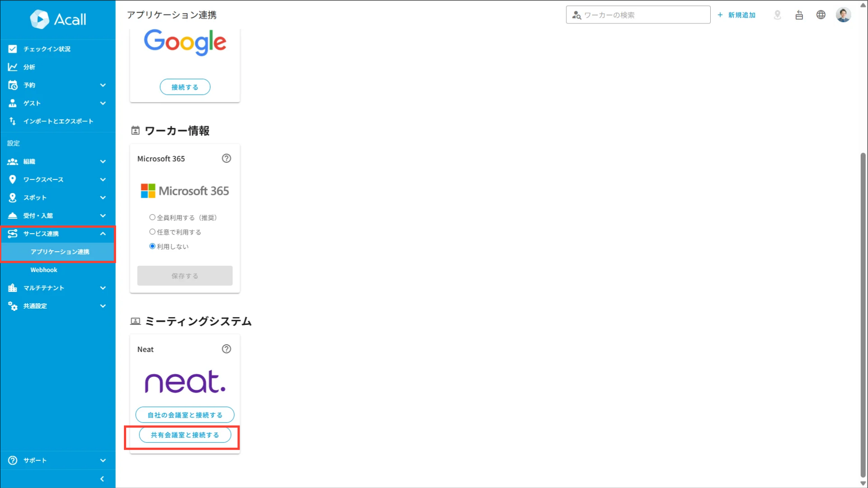Click the 組織 people icon
The width and height of the screenshot is (868, 488).
pyautogui.click(x=13, y=161)
